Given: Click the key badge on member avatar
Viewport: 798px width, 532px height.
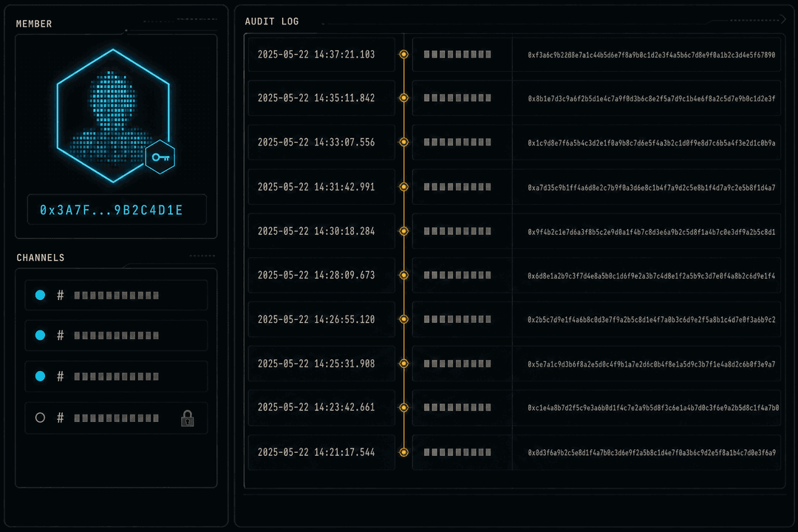Looking at the screenshot, I should [160, 157].
